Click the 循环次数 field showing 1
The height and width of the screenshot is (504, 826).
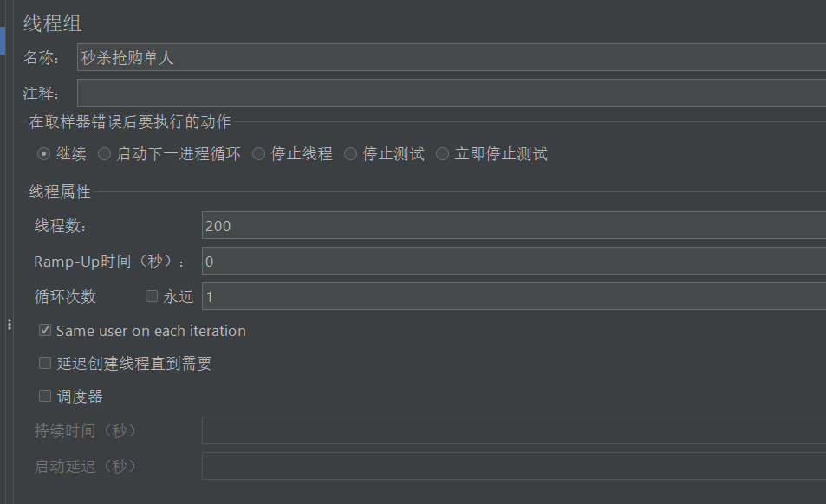pyautogui.click(x=433, y=296)
